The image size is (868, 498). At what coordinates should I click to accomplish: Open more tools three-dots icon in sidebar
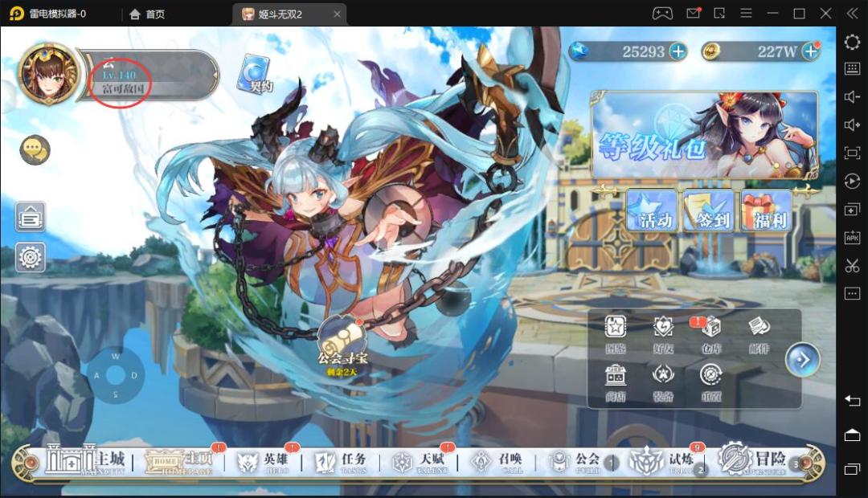click(x=852, y=293)
